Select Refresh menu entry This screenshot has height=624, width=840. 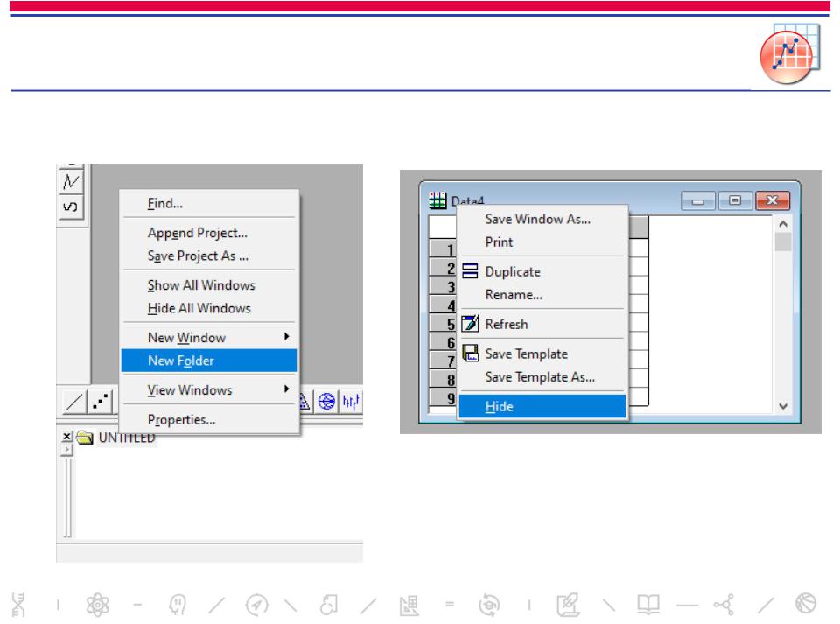click(507, 324)
